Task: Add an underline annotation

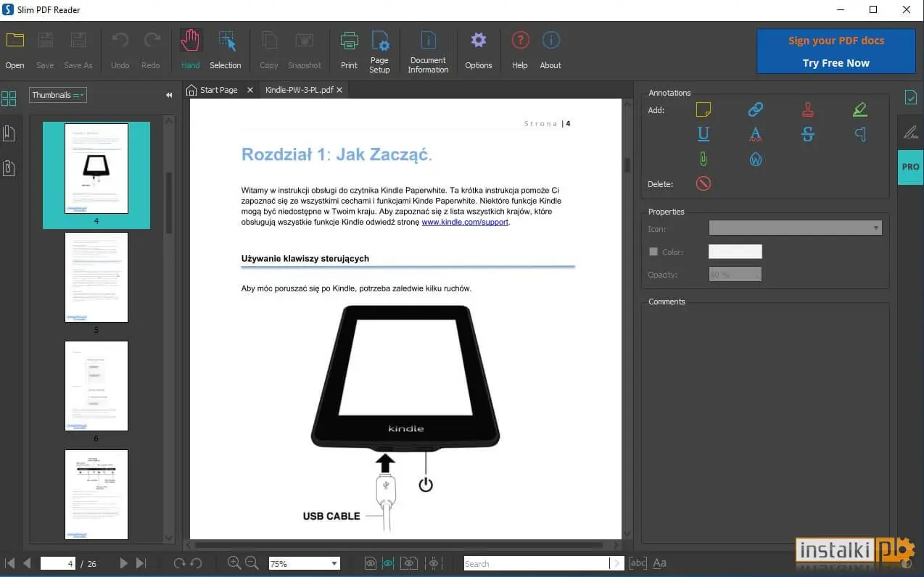Action: tap(703, 134)
